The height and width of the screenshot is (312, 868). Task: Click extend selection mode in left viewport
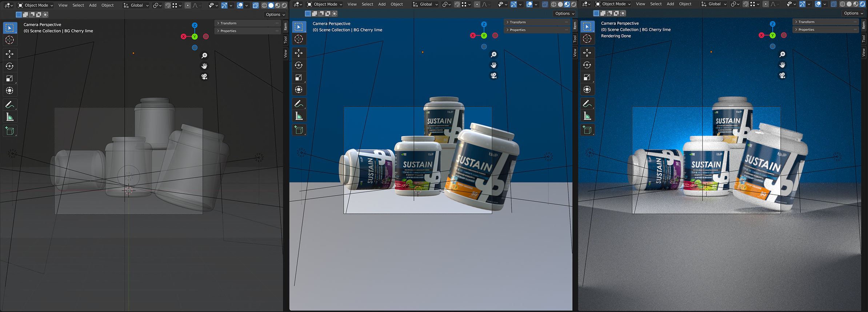(x=25, y=15)
